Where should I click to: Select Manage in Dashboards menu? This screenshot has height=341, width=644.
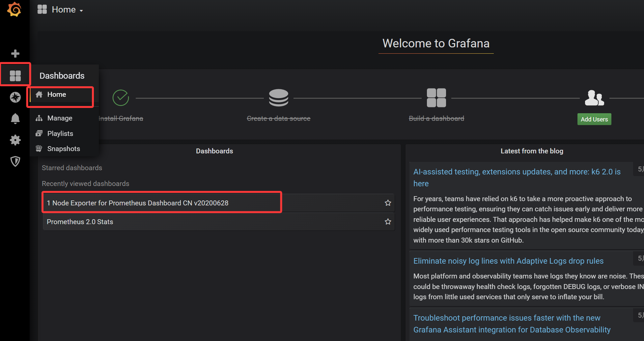64,118
